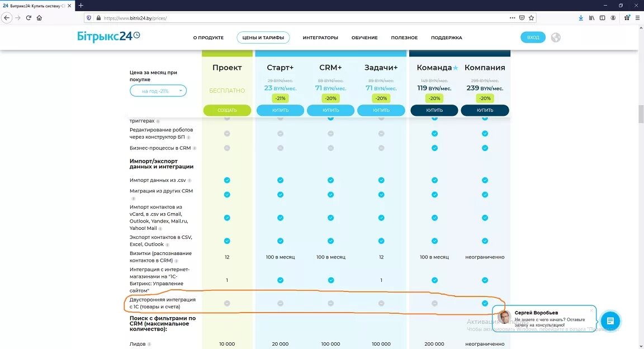Click the 239 BYN/мес. Компания price
Viewport: 644px width, 349px height.
tap(485, 88)
